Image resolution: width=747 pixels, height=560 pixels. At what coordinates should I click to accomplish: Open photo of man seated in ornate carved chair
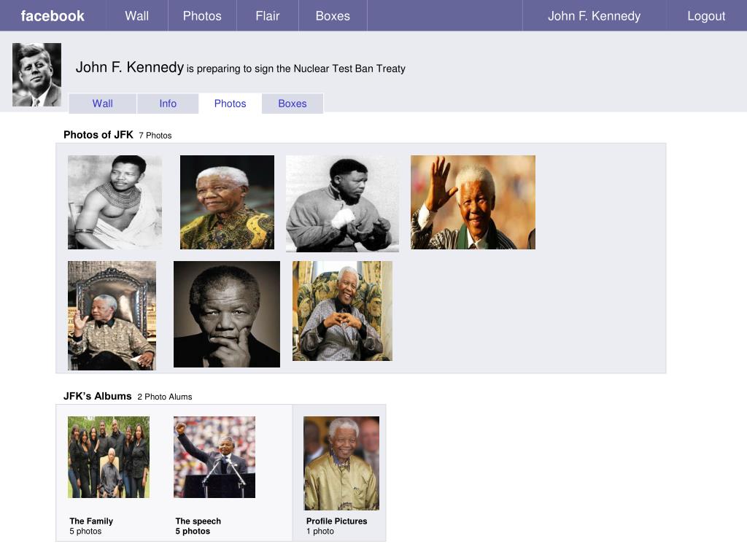tap(112, 315)
